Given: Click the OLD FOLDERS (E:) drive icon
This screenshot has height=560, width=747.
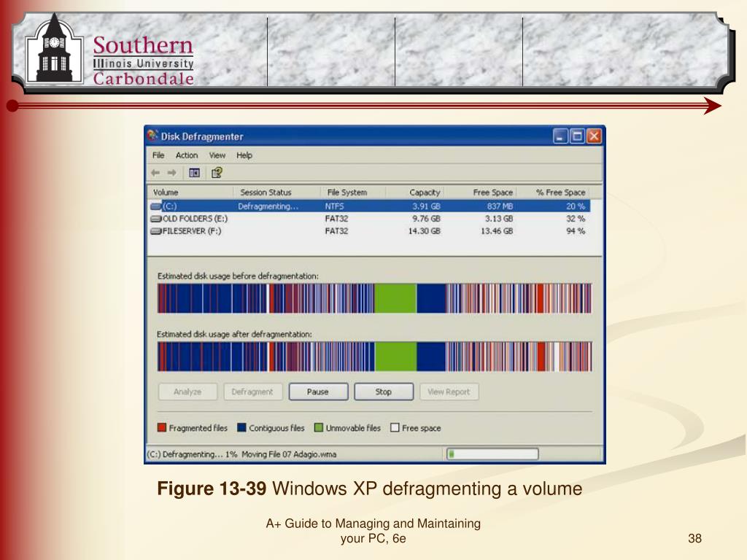Looking at the screenshot, I should click(x=156, y=219).
